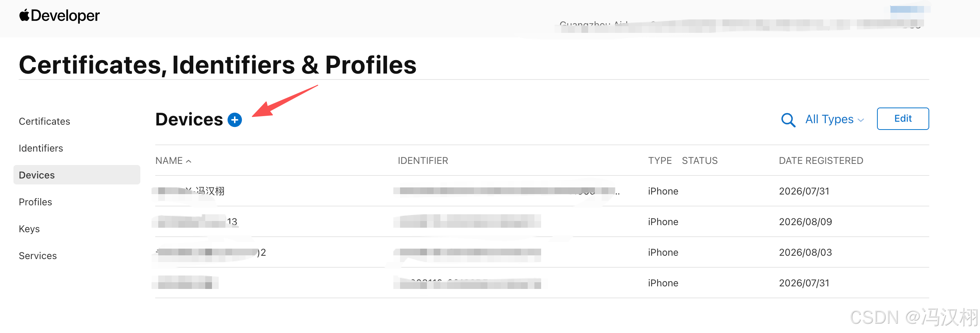Click the chevron next to All Types
The image size is (980, 333).
pos(861,120)
